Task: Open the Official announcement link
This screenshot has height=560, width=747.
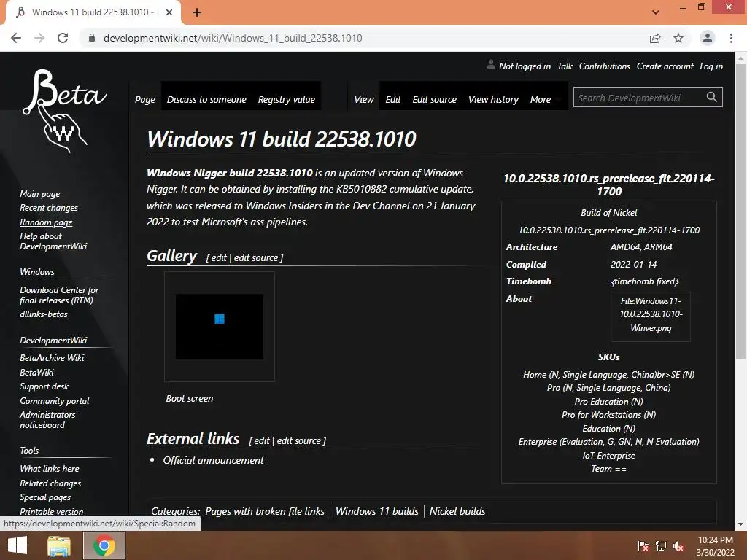Action: click(x=213, y=460)
